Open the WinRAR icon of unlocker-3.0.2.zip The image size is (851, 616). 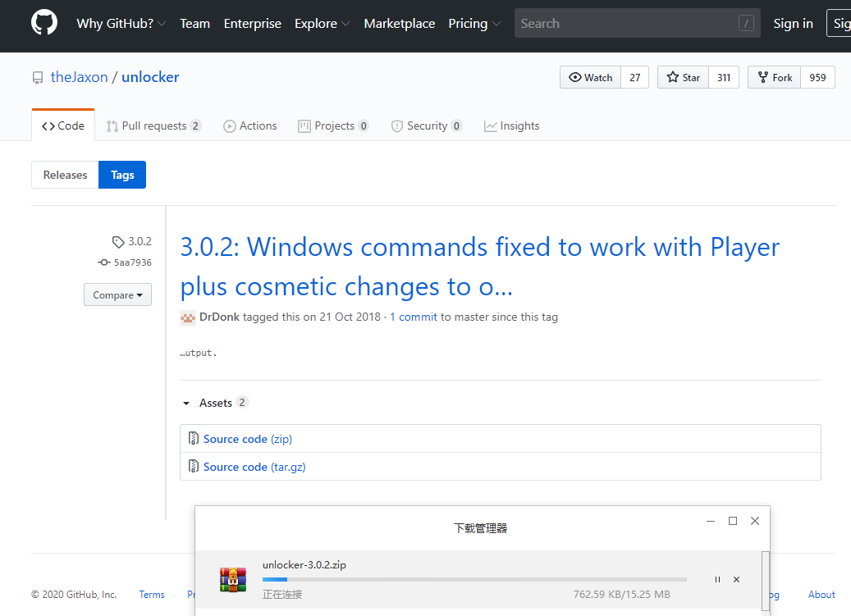click(233, 580)
